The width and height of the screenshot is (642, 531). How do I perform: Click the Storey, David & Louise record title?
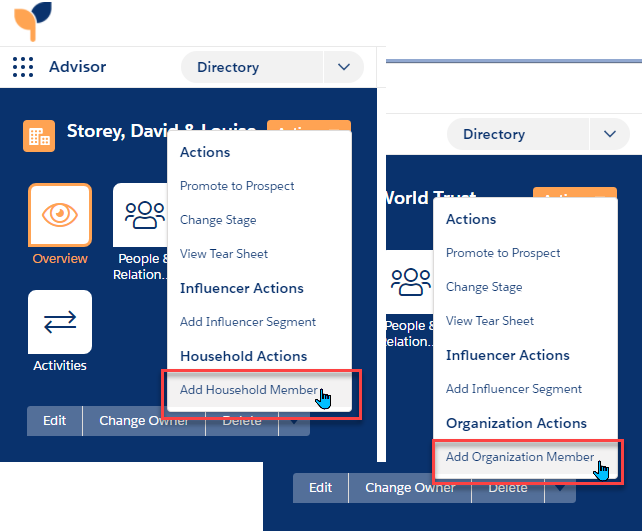pos(161,131)
